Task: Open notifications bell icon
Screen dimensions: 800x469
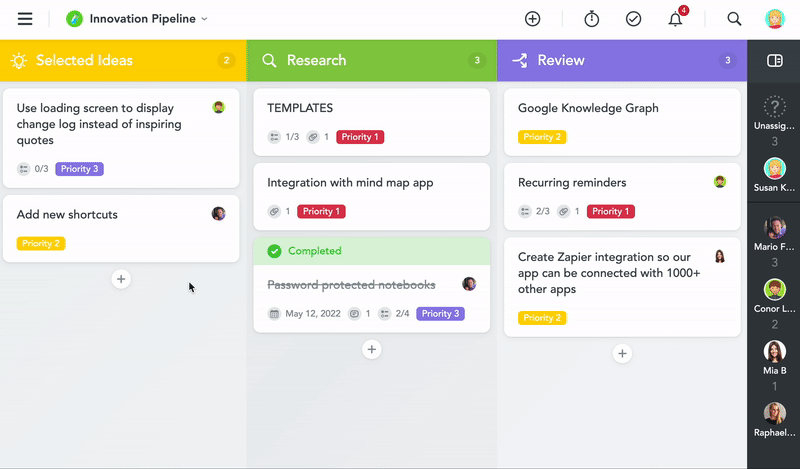Action: click(x=676, y=19)
